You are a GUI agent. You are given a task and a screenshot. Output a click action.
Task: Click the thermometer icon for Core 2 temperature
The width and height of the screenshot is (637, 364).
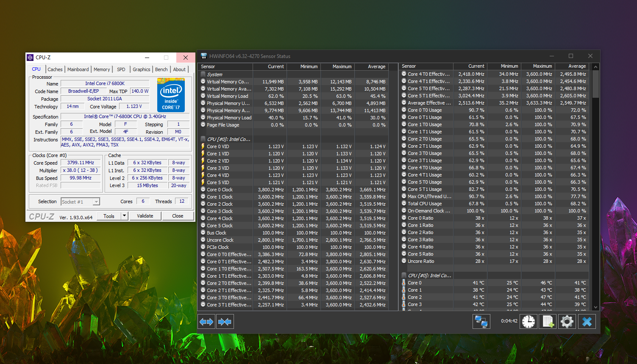click(403, 297)
